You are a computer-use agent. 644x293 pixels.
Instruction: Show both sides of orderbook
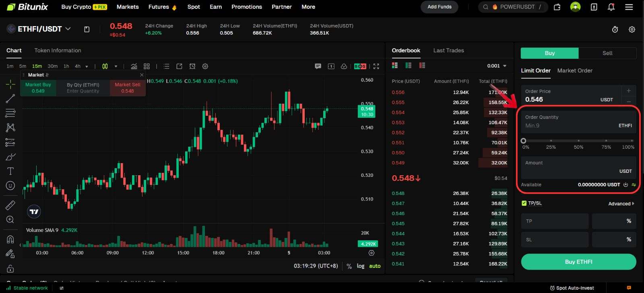(x=395, y=66)
